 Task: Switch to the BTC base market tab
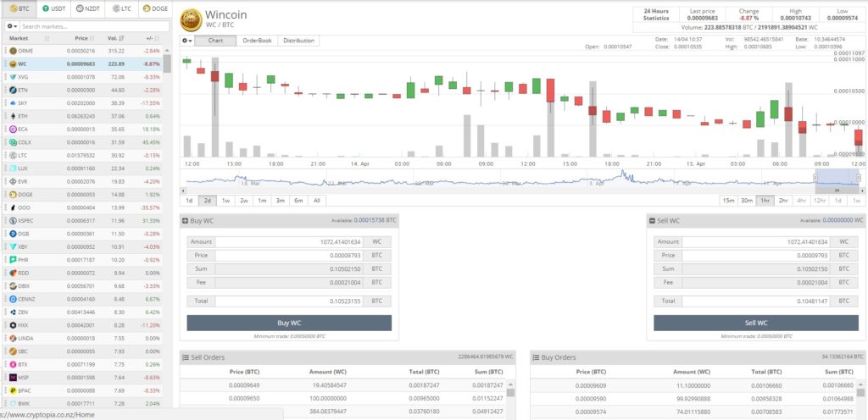[x=20, y=8]
